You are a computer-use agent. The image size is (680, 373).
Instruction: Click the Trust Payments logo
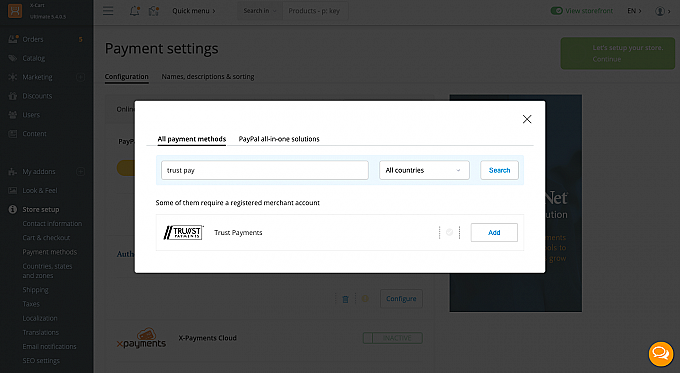click(x=183, y=232)
